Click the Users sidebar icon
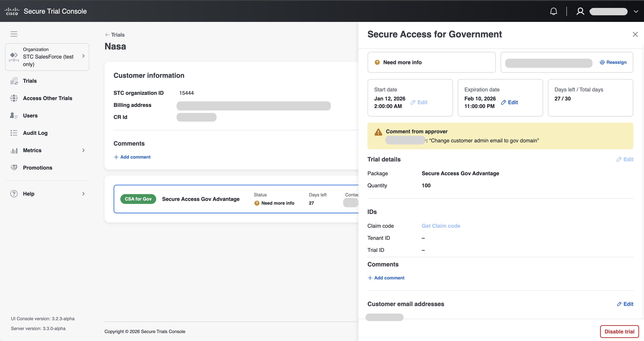Viewport: 644px width, 341px height. [x=14, y=116]
